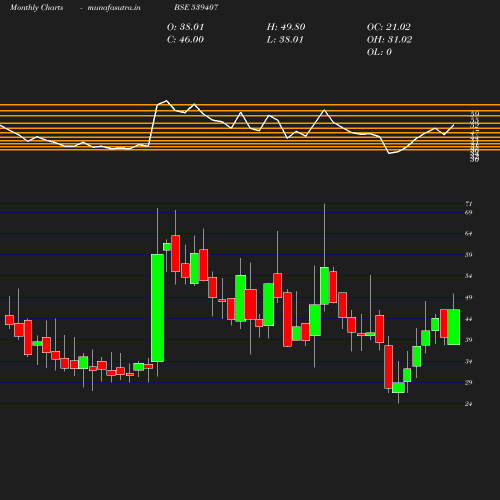Click the 'BSE 539407' symbol label
The image size is (500, 500).
(196, 7)
